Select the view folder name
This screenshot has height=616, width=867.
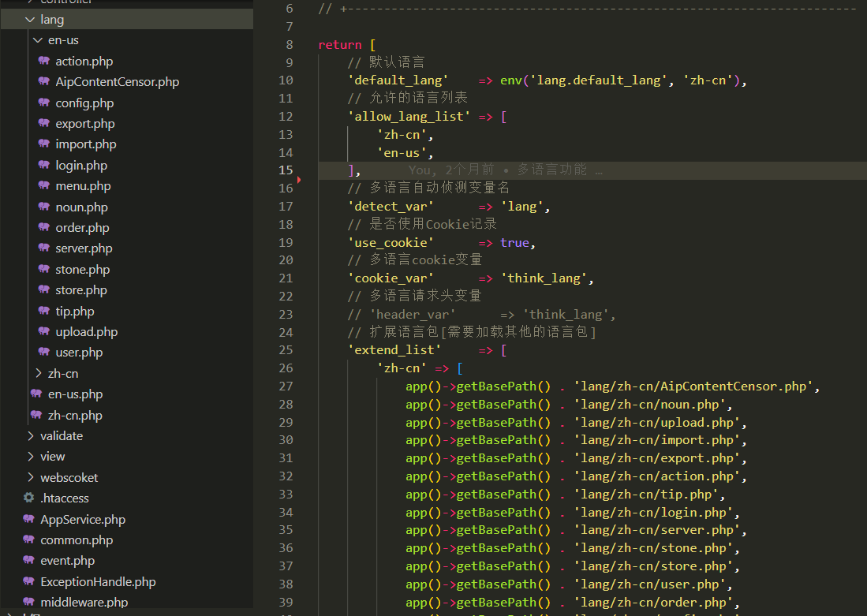(x=53, y=457)
